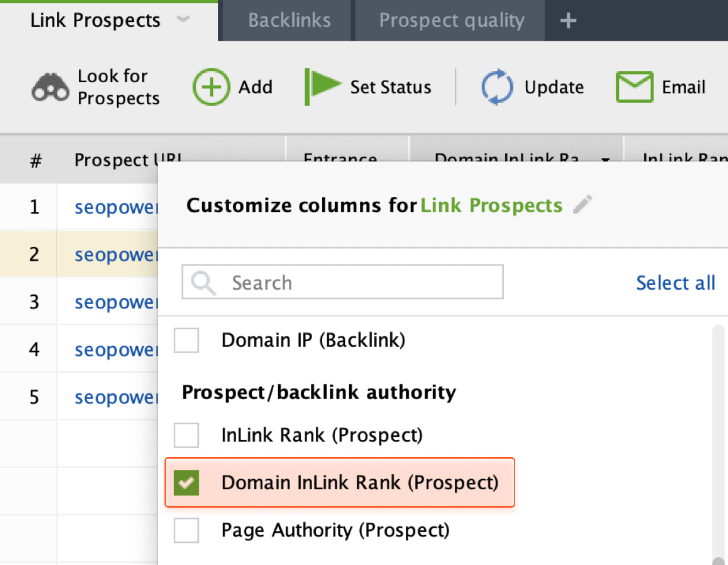Click the plus icon to add new tab
This screenshot has height=565, width=728.
tap(568, 21)
